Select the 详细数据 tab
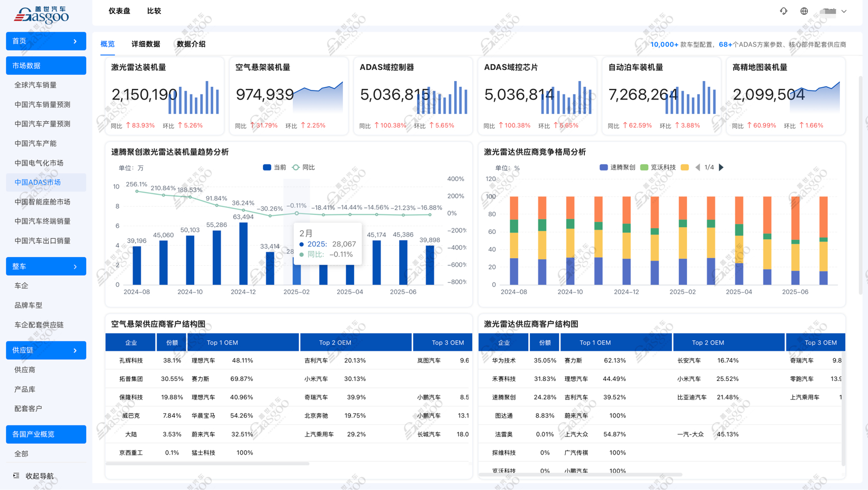This screenshot has width=868, height=490. click(x=146, y=44)
